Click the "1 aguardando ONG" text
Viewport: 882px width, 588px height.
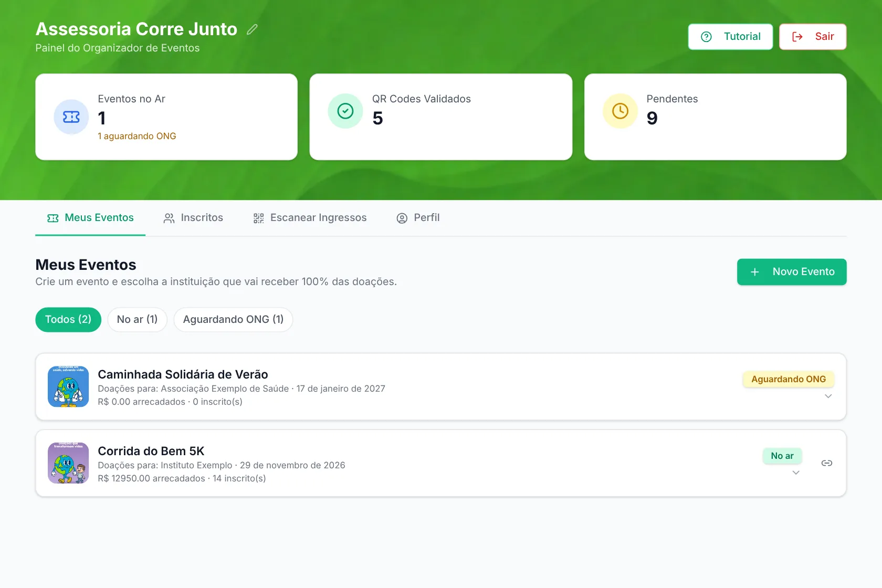tap(137, 136)
